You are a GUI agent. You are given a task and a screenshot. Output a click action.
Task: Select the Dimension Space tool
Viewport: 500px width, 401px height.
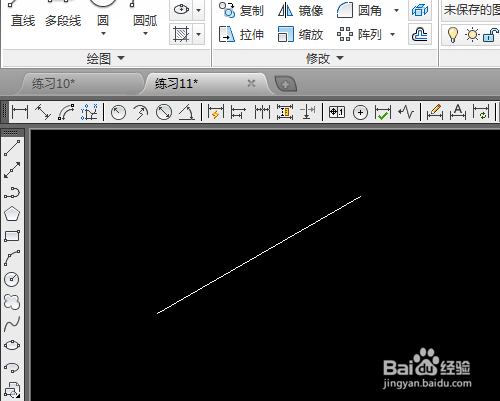[285, 112]
